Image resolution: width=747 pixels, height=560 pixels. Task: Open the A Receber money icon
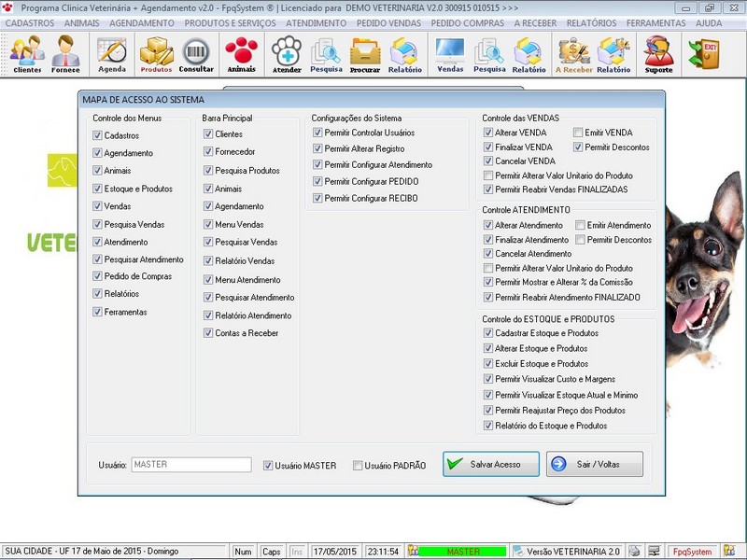pos(573,54)
